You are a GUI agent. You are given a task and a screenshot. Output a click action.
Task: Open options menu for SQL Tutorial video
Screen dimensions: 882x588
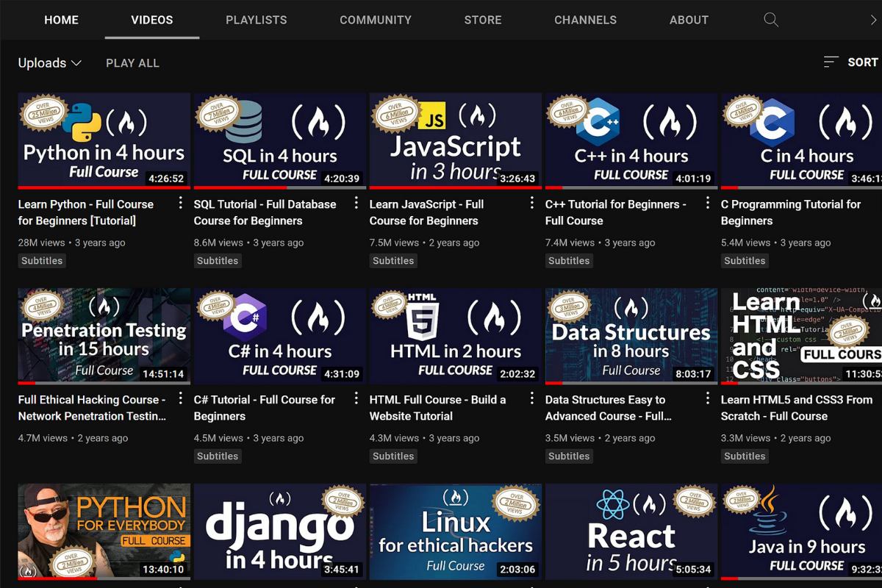click(x=356, y=203)
